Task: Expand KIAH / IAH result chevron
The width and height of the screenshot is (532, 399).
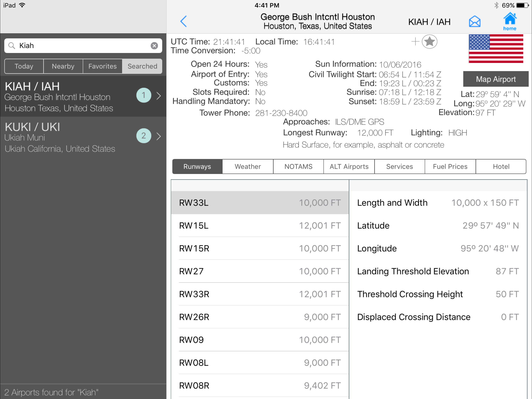Action: pyautogui.click(x=159, y=96)
